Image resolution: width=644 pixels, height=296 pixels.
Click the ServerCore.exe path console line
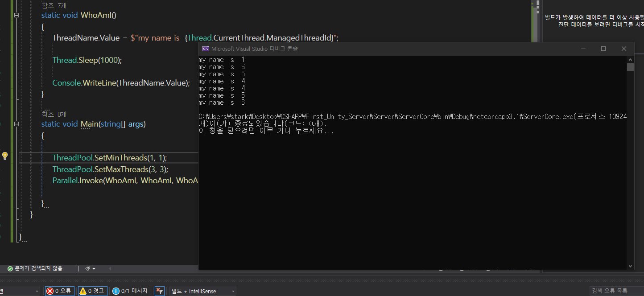(413, 117)
